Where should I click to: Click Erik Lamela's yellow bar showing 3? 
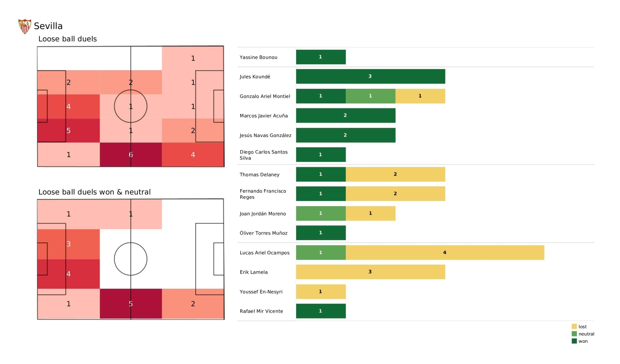coord(370,272)
